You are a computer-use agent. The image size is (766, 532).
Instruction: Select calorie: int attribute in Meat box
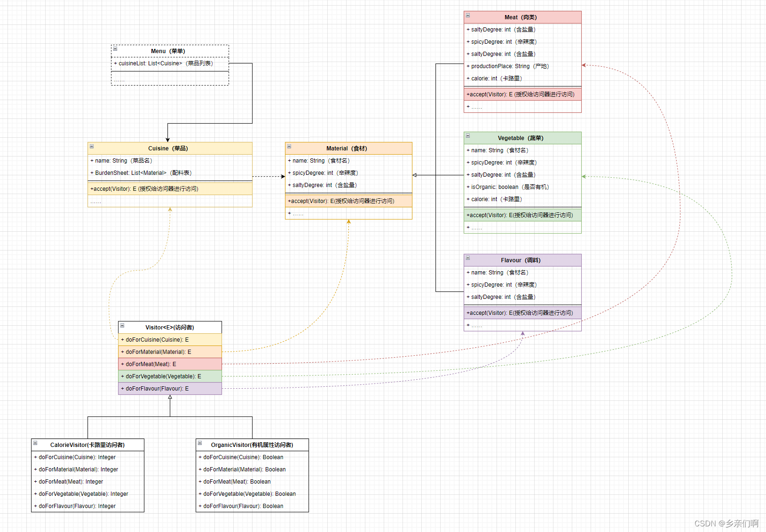[523, 78]
